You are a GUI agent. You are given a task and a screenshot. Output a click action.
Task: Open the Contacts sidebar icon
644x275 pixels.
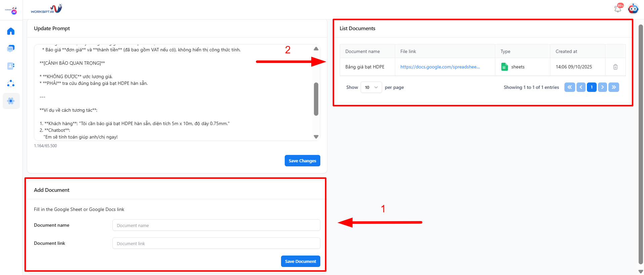(11, 66)
